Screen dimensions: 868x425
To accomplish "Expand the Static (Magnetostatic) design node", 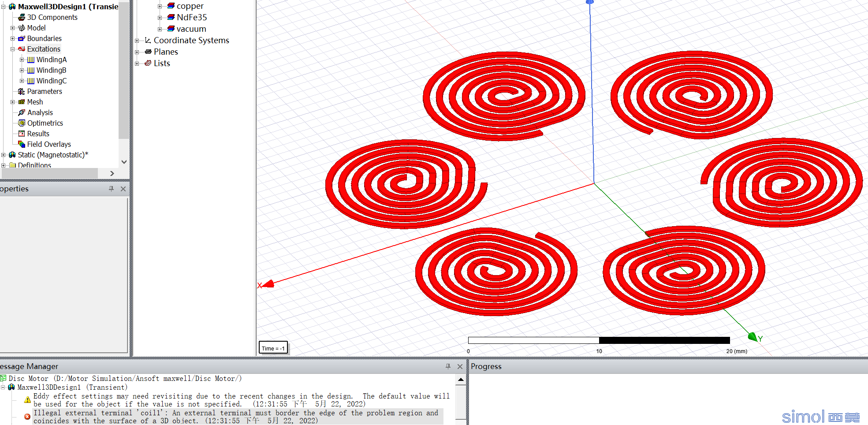I will tap(4, 155).
